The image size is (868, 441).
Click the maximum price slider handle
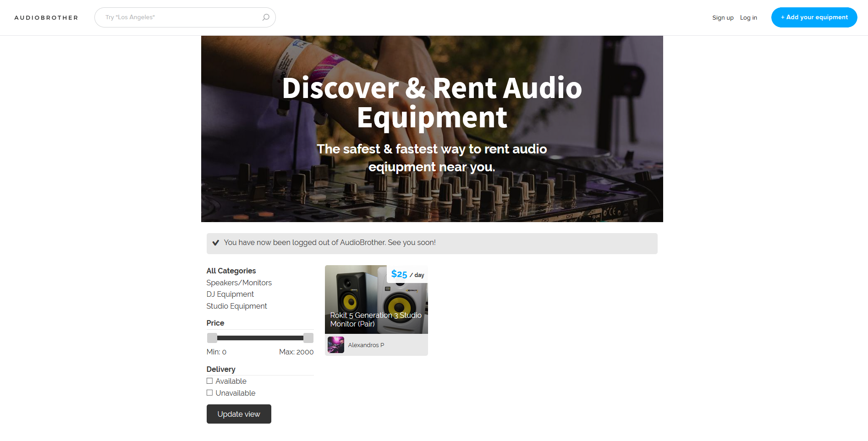[x=308, y=338]
